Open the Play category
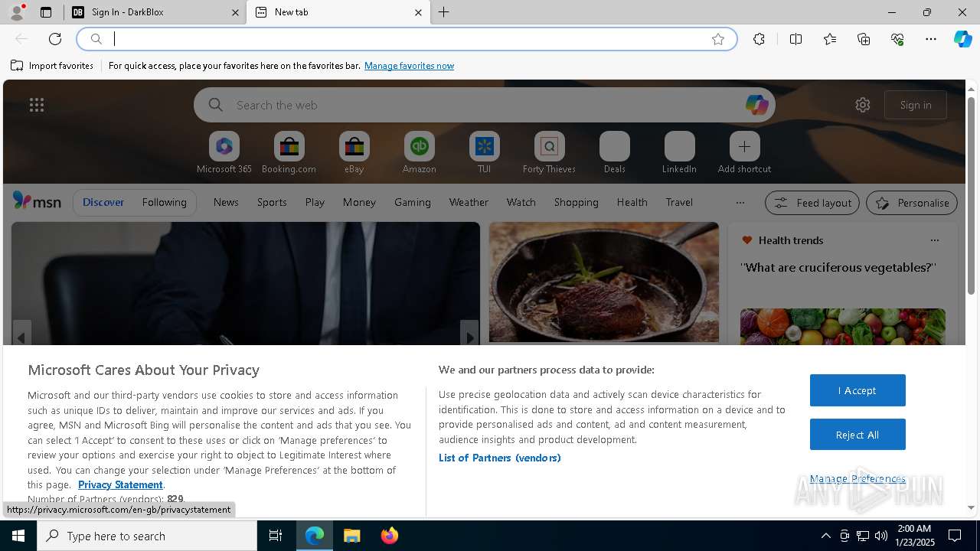Screen dimensions: 980x551 click(x=315, y=202)
